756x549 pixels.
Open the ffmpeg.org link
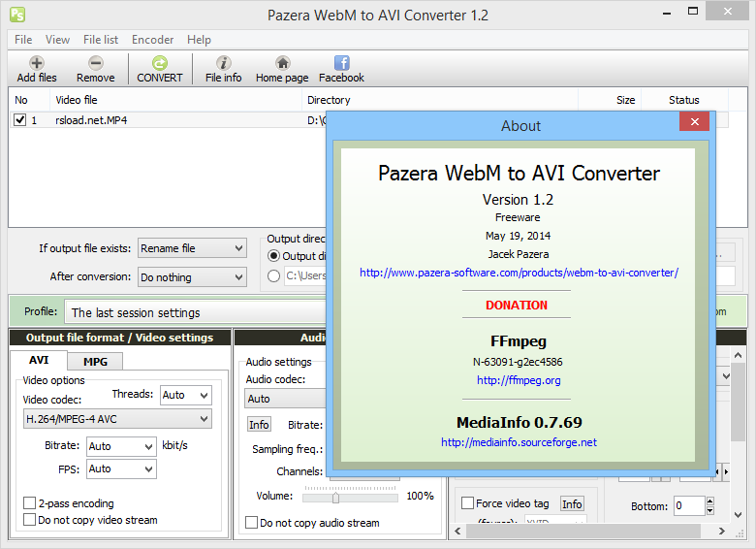click(519, 380)
